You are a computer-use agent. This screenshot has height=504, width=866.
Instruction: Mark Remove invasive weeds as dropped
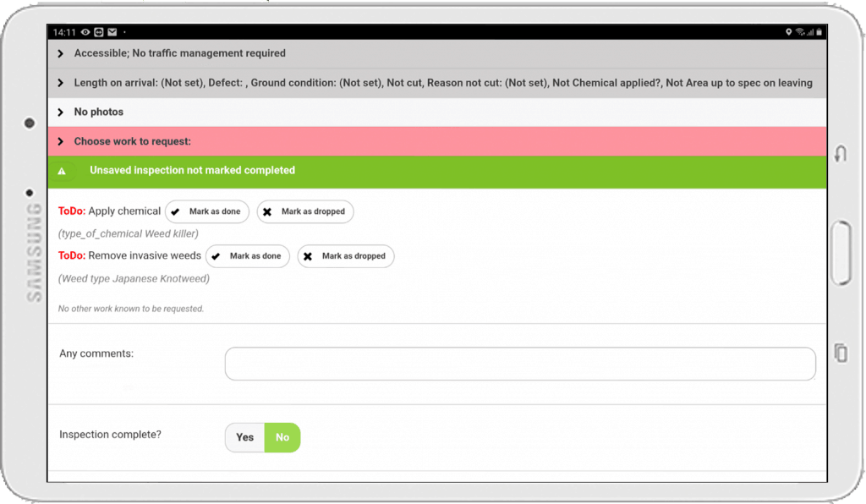(345, 256)
